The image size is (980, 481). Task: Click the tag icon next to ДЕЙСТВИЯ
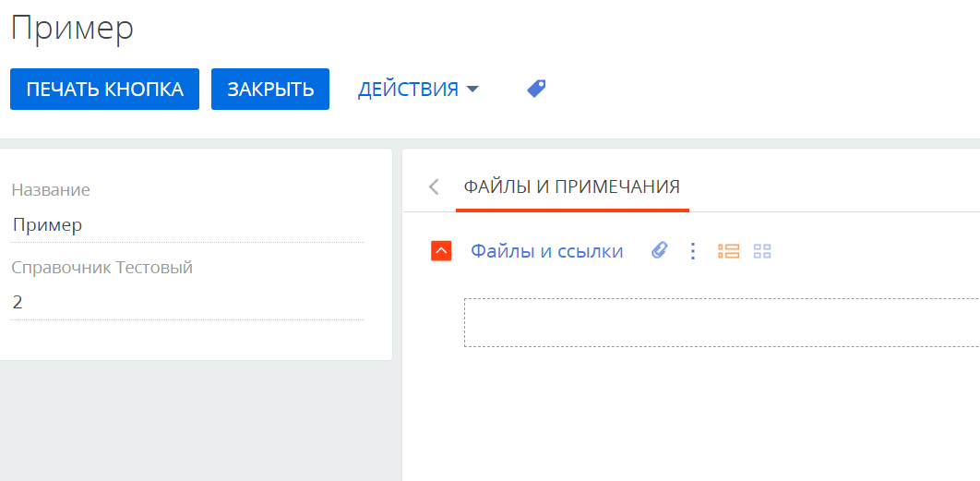(536, 89)
